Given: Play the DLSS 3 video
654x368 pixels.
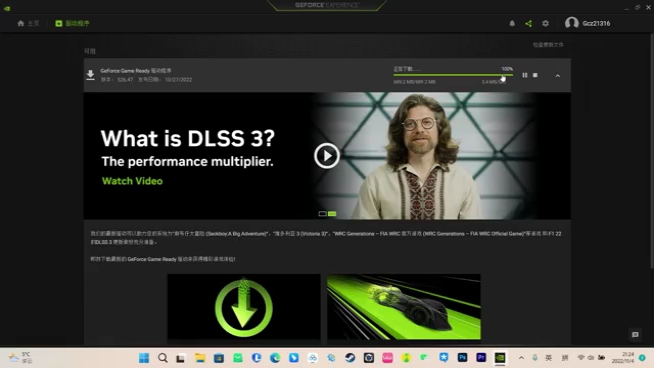Looking at the screenshot, I should [327, 156].
